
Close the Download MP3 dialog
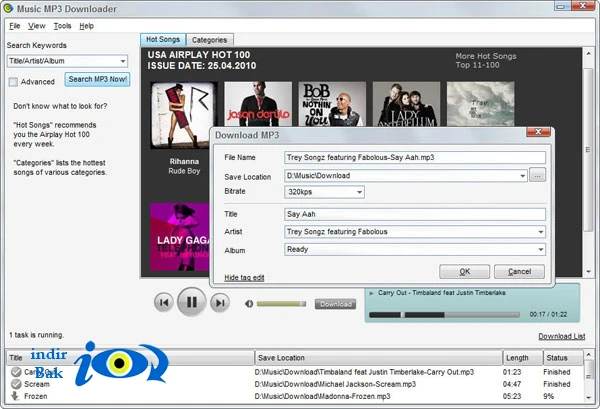coord(538,132)
